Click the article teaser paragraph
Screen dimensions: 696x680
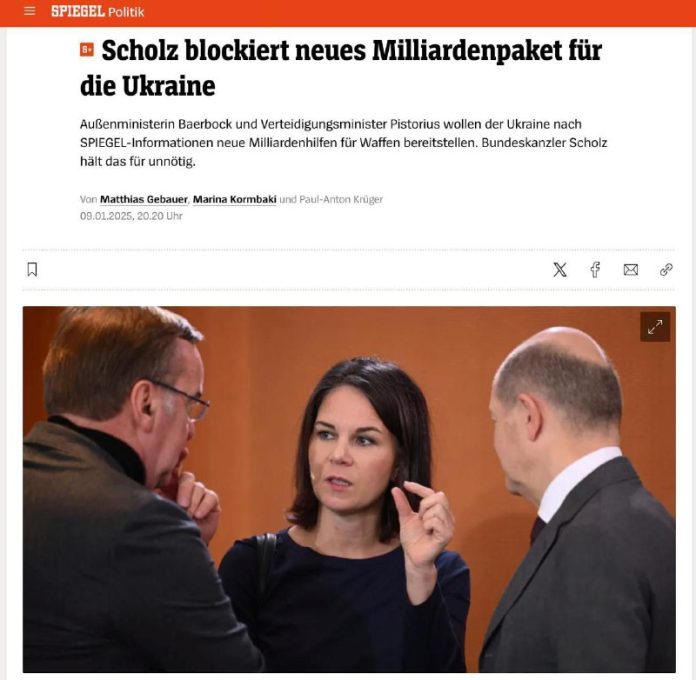tap(344, 142)
